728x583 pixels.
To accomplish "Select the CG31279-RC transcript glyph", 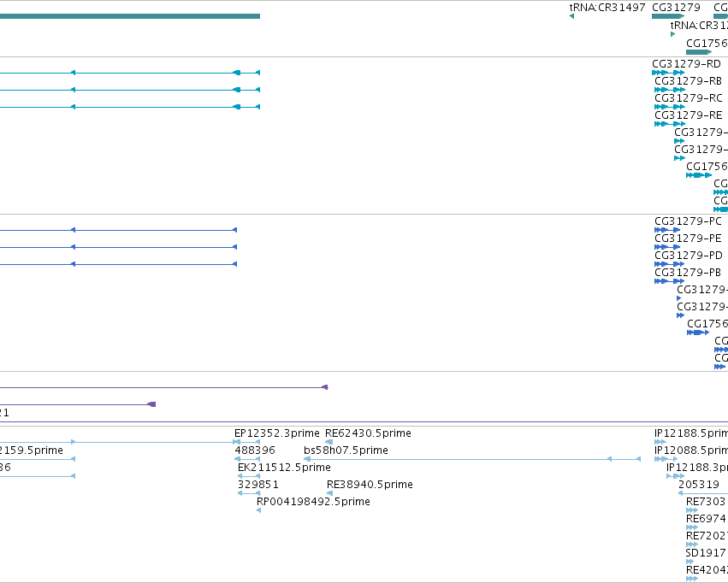I will (670, 107).
